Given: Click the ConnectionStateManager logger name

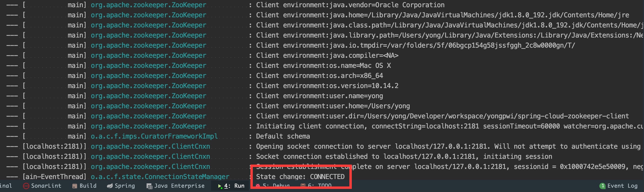Looking at the screenshot, I should (x=160, y=176).
